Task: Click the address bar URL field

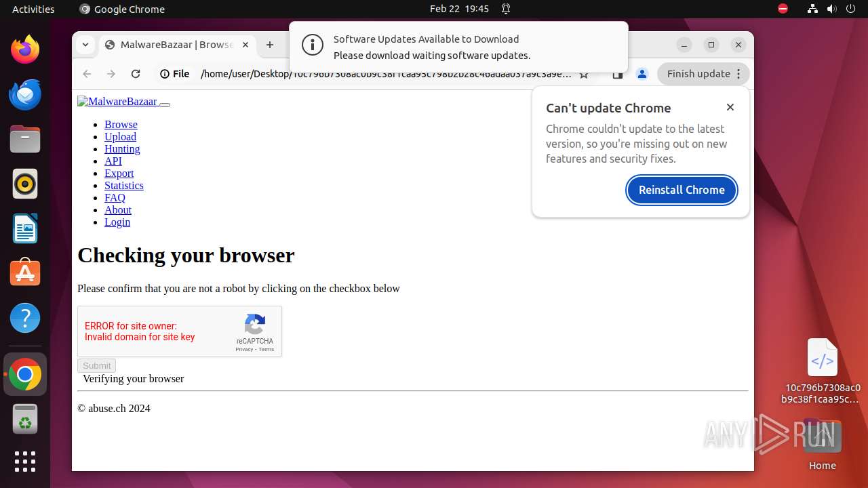Action: pos(386,74)
